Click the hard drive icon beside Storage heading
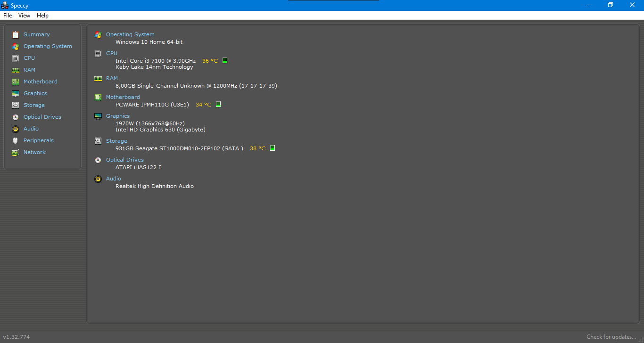Viewport: 644px width, 343px height. pyautogui.click(x=98, y=141)
